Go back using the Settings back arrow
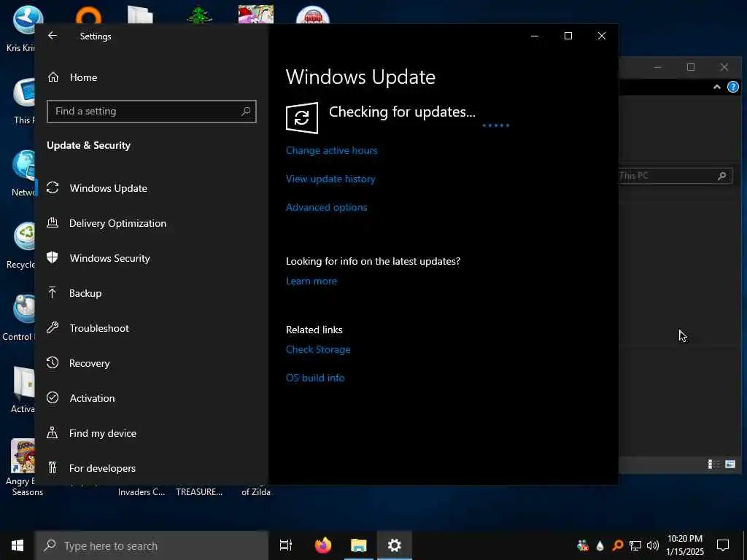The height and width of the screenshot is (560, 747). (x=53, y=36)
